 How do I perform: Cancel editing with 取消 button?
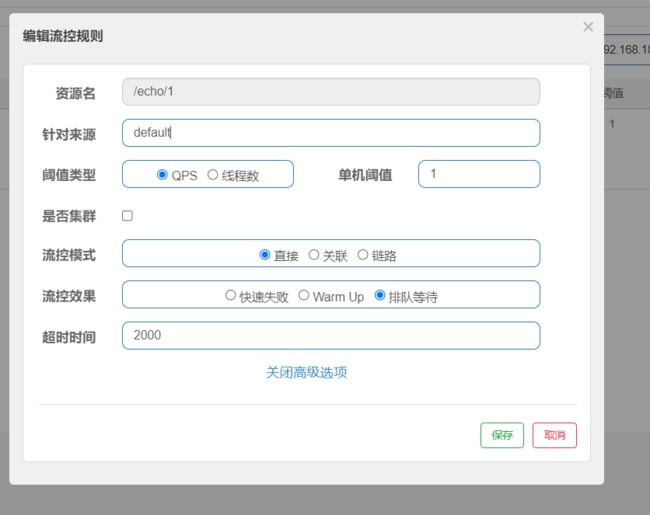555,435
